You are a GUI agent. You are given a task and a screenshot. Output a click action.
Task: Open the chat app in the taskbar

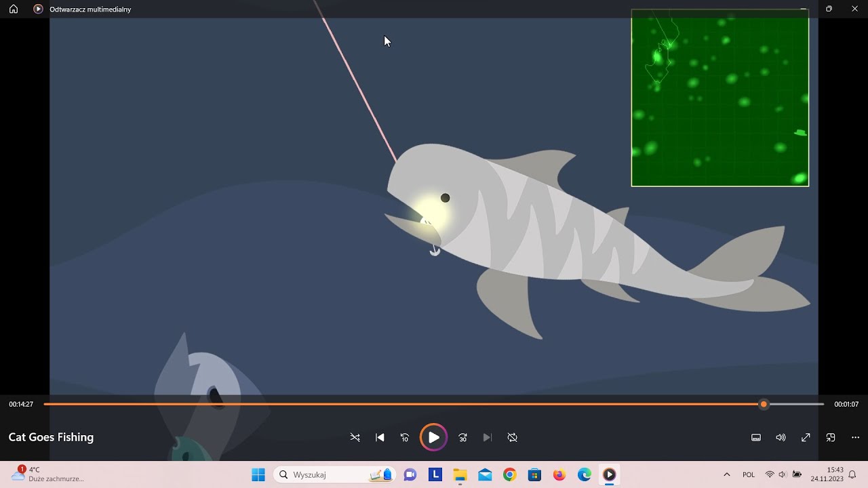[410, 474]
